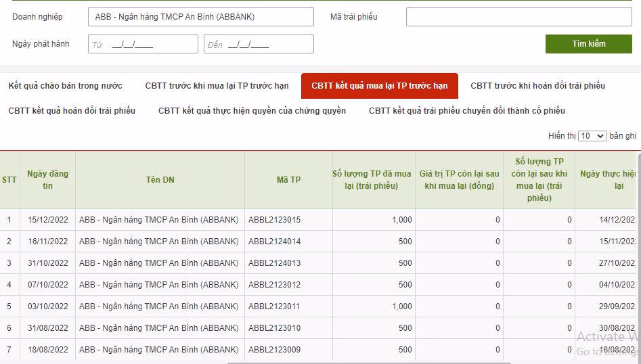Image resolution: width=641 pixels, height=364 pixels.
Task: Click the Đến end date field
Action: pos(259,45)
